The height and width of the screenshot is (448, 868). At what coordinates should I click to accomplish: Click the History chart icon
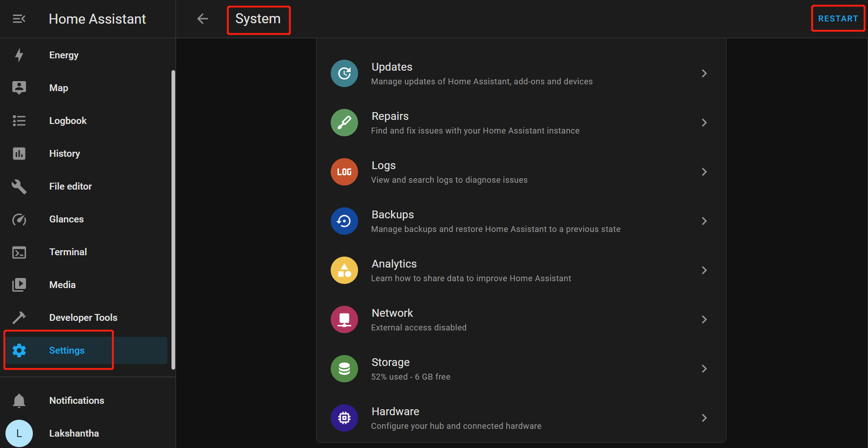pyautogui.click(x=19, y=154)
